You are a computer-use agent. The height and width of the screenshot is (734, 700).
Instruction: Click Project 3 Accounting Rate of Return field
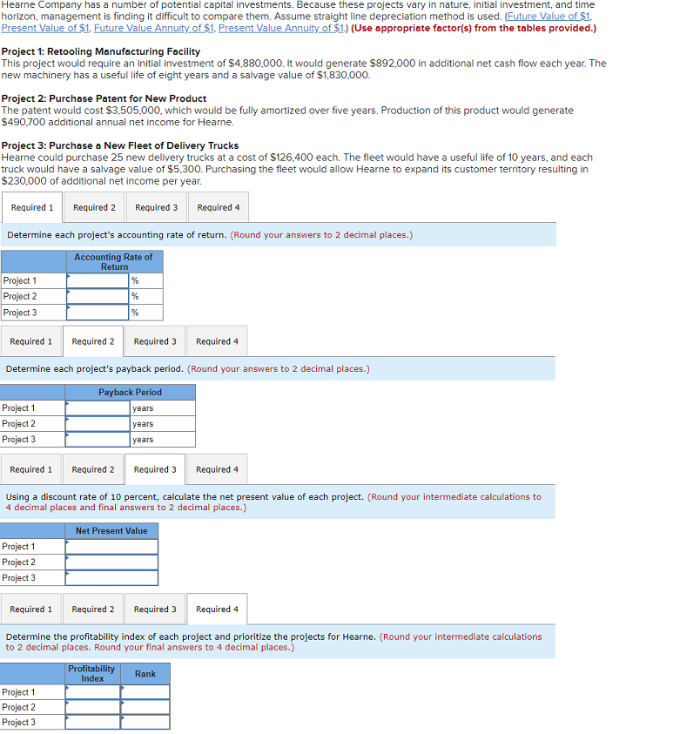point(98,313)
